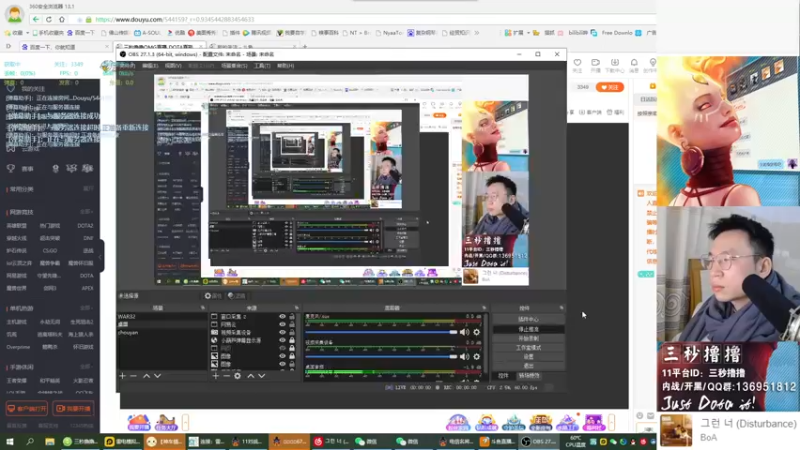Viewport: 800px width, 450px height.
Task: Open the OBS 视图(V) menu
Action: tap(173, 66)
